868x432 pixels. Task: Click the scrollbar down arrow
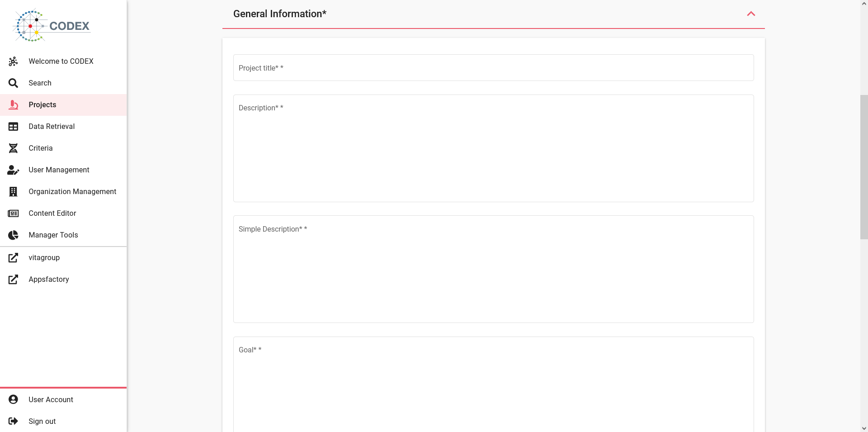point(864,428)
